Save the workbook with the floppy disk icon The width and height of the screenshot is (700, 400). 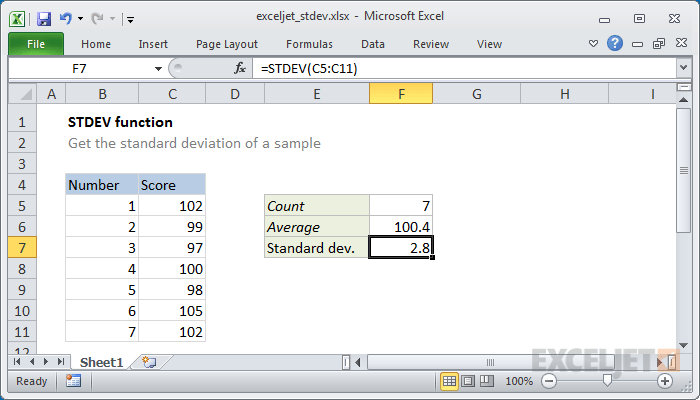(x=44, y=19)
